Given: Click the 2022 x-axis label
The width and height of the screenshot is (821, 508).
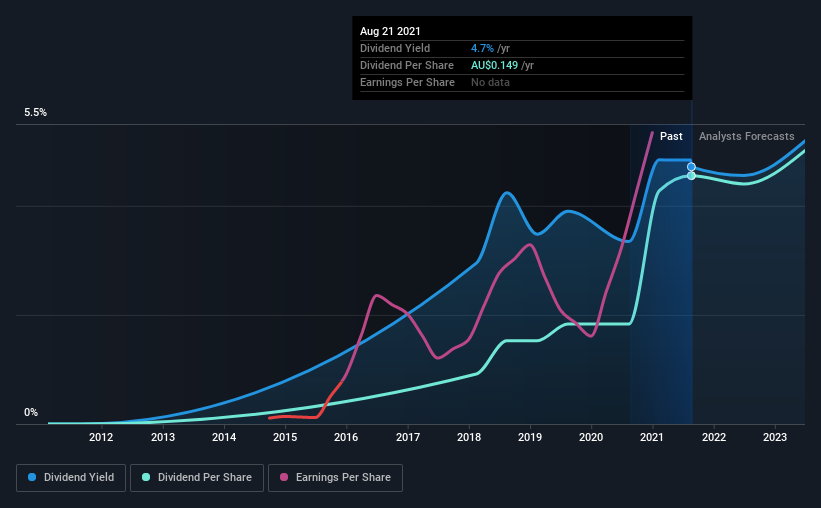Looking at the screenshot, I should 714,437.
